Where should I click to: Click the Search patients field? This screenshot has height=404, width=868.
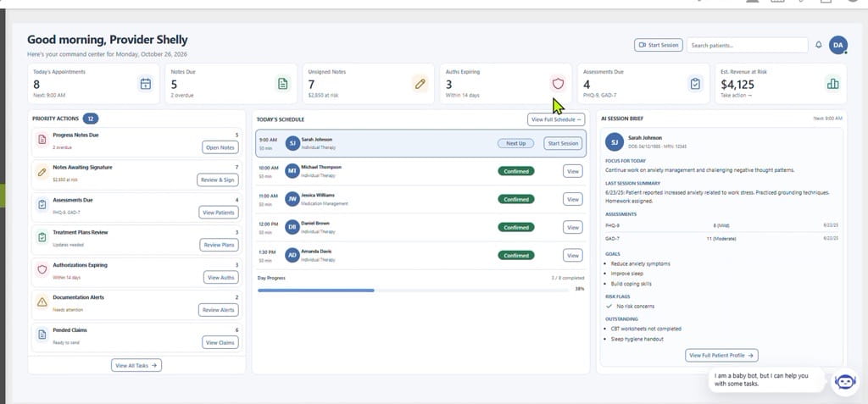pos(747,46)
